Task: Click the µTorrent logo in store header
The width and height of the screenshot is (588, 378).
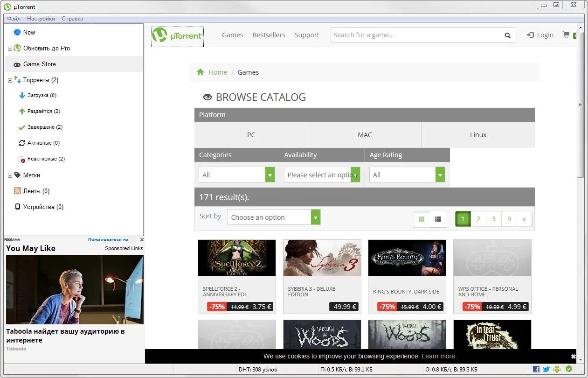Action: [178, 35]
